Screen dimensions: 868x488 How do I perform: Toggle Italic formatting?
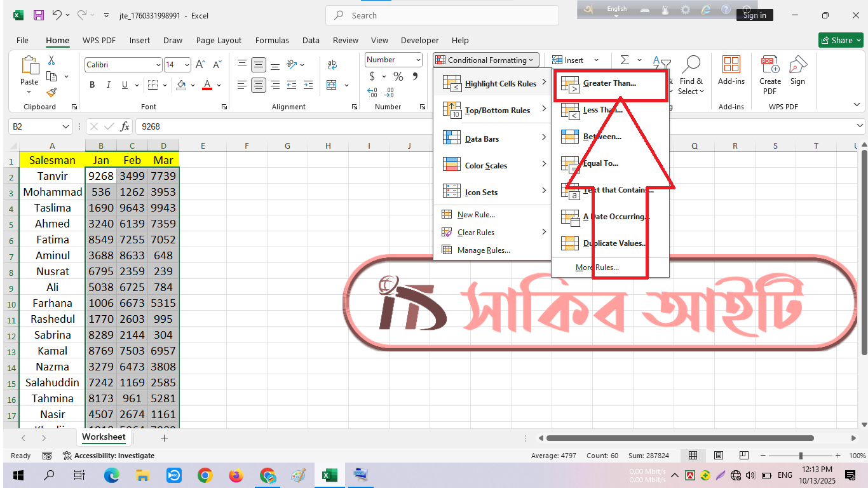click(x=109, y=85)
